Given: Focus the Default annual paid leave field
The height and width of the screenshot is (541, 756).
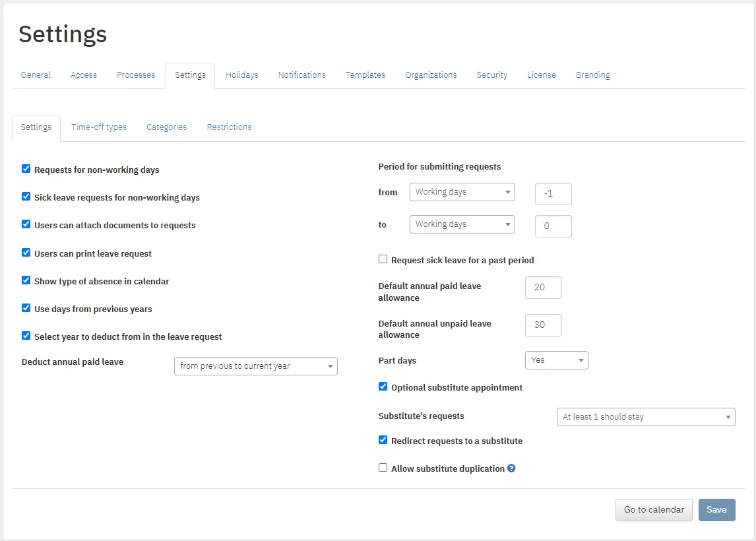Looking at the screenshot, I should pos(544,288).
